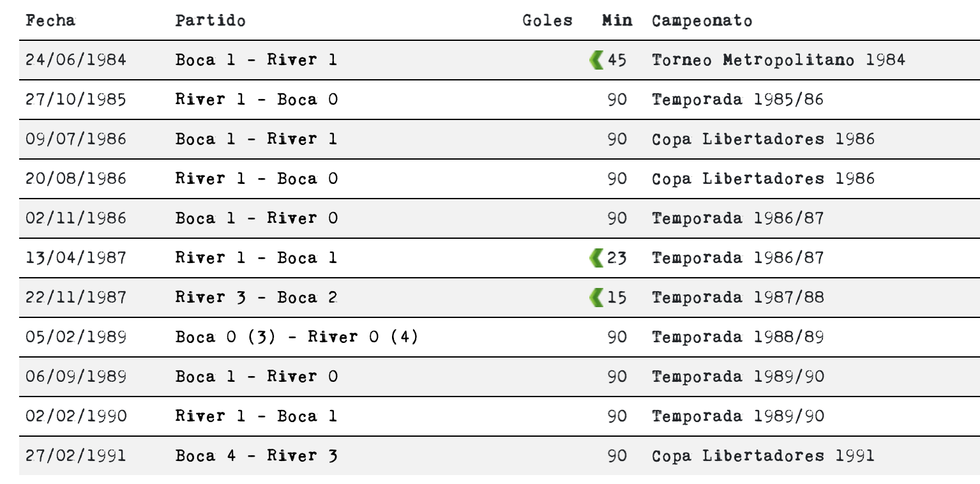Select the 06/09/1989 date cell

(76, 377)
